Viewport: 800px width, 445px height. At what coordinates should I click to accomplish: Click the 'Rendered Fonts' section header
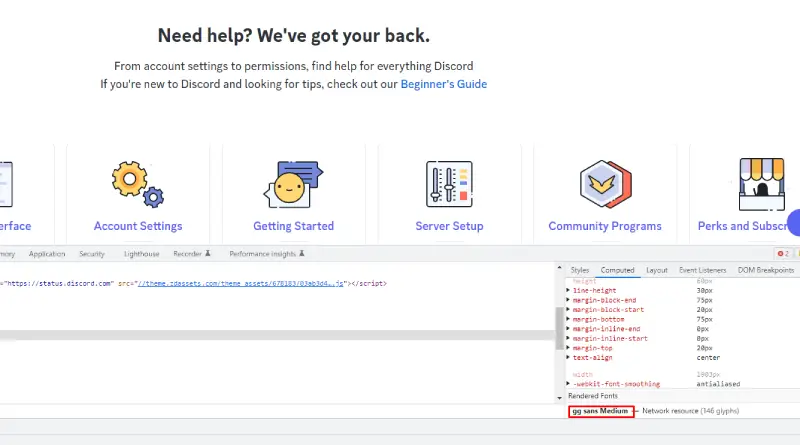pos(593,396)
